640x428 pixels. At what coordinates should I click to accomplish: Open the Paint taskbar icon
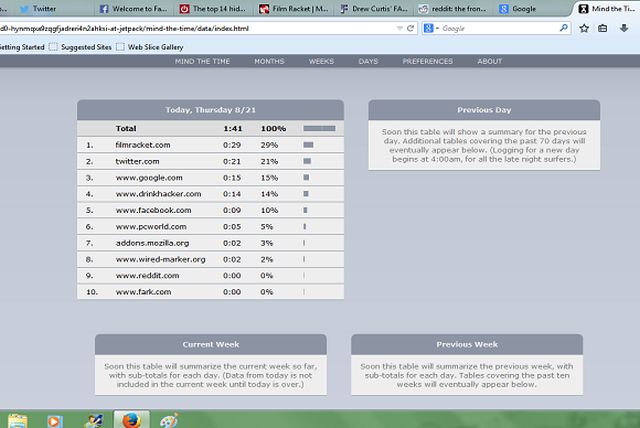169,421
